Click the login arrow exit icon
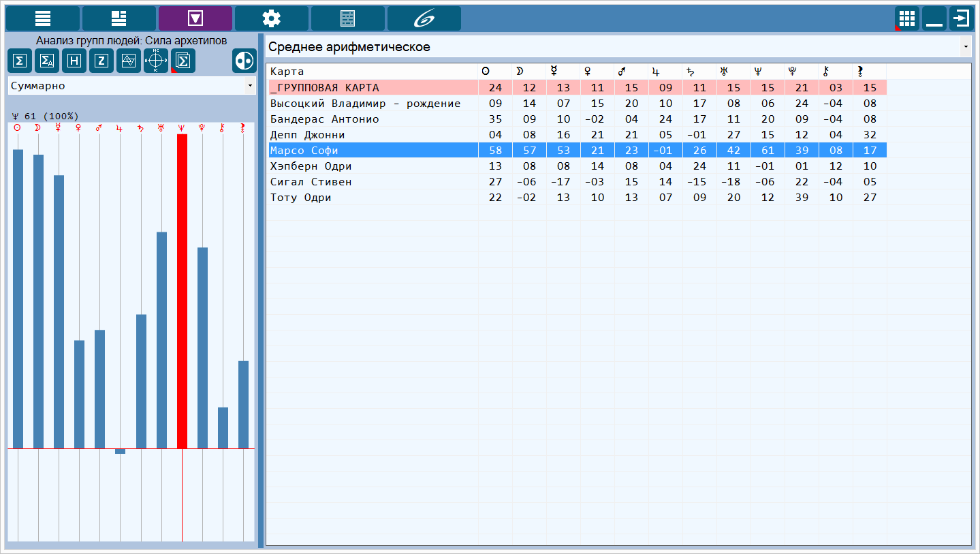The width and height of the screenshot is (980, 554). pyautogui.click(x=962, y=18)
